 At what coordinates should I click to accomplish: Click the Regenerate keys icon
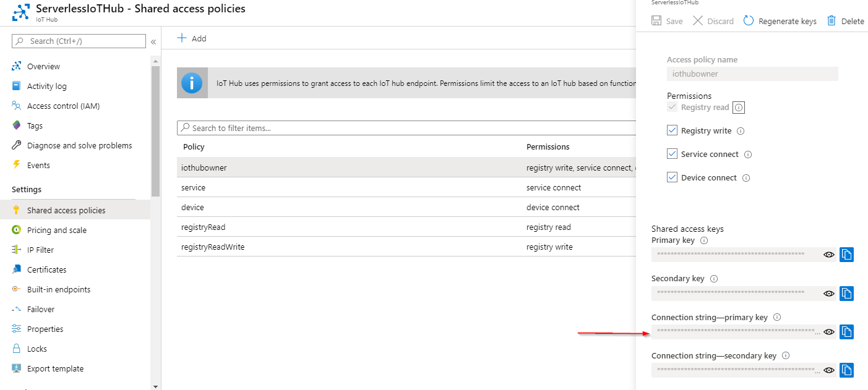(749, 20)
